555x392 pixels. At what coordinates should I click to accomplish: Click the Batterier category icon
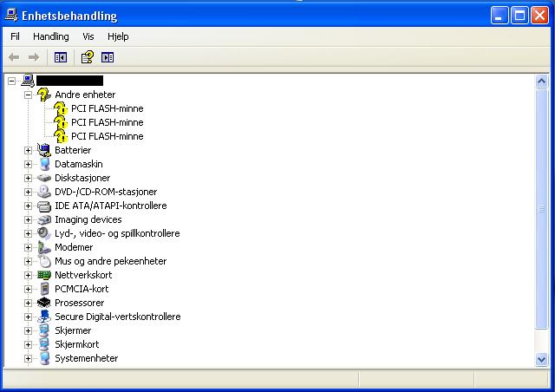pyautogui.click(x=44, y=150)
